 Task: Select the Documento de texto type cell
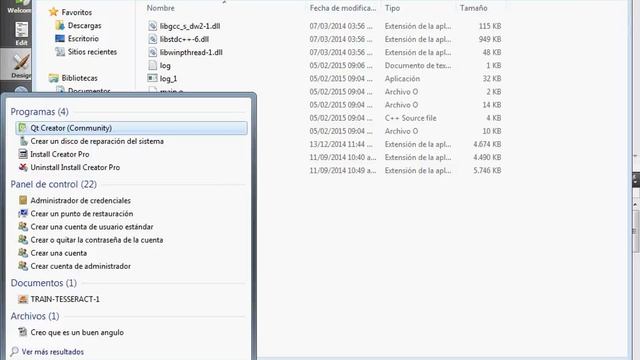[x=418, y=65]
